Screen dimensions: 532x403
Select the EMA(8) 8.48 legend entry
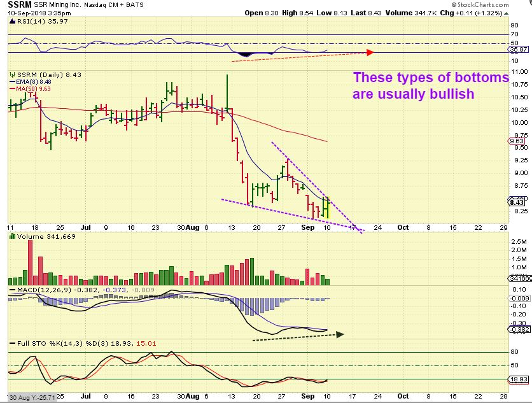[31, 82]
